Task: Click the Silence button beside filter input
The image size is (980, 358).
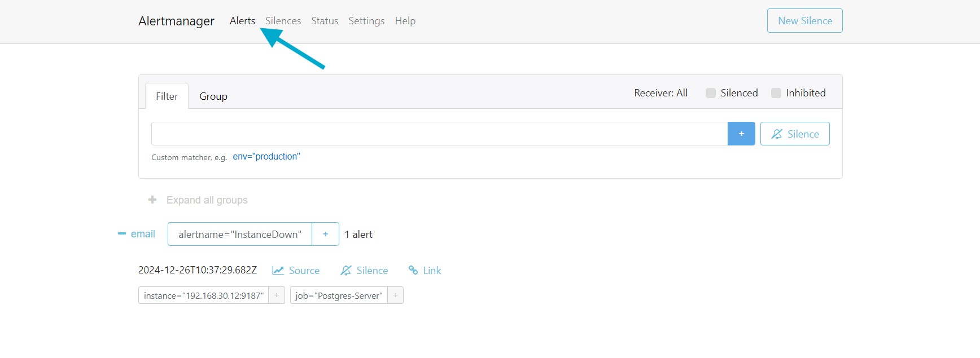Action: (794, 134)
